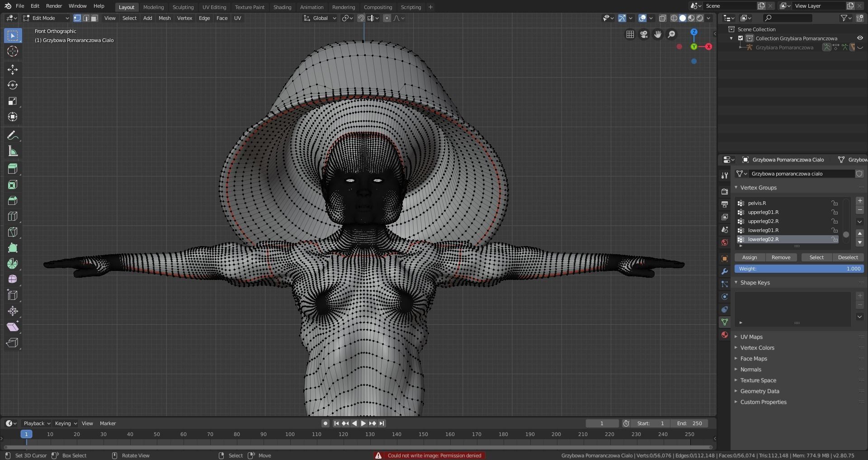Viewport: 868px width, 460px height.
Task: Play the animation forward
Action: point(363,423)
